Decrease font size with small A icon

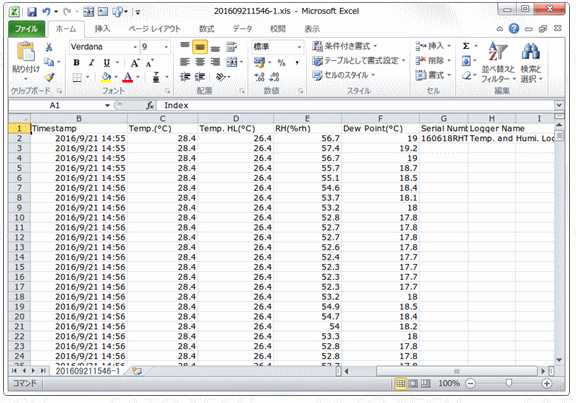[x=150, y=63]
